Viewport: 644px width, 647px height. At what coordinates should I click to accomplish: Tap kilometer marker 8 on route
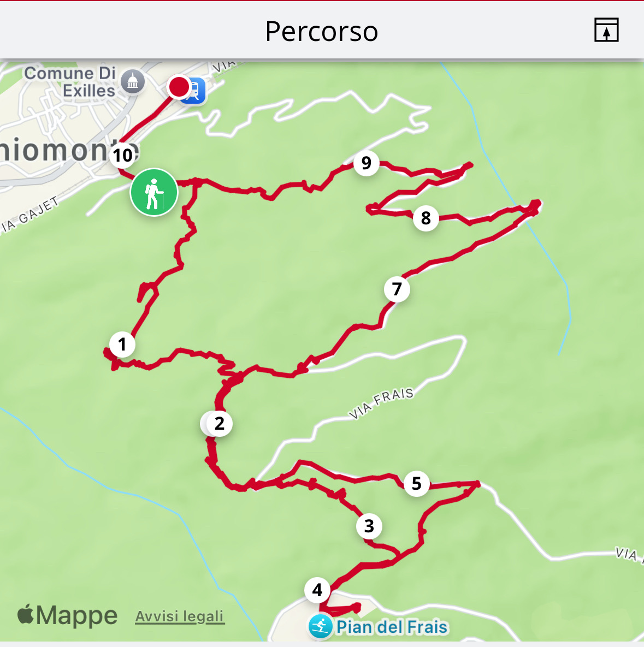(x=426, y=218)
